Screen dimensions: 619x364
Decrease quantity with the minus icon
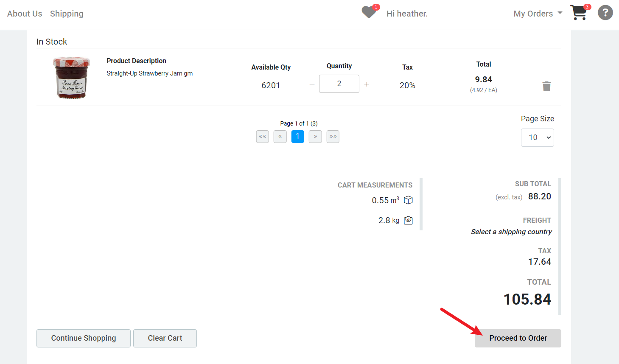[x=311, y=84]
